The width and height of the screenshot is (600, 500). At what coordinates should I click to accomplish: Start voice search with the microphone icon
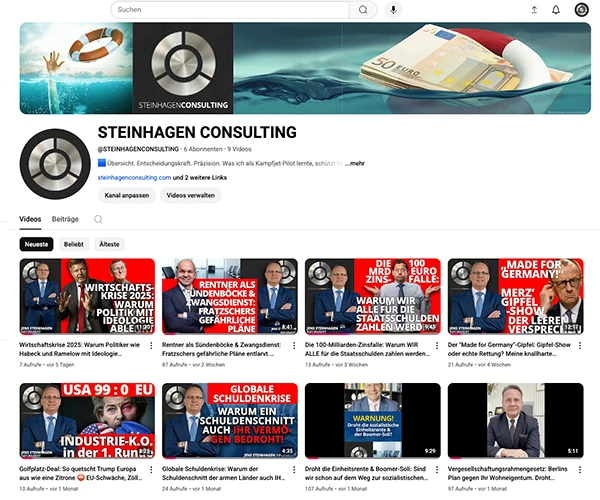point(393,10)
